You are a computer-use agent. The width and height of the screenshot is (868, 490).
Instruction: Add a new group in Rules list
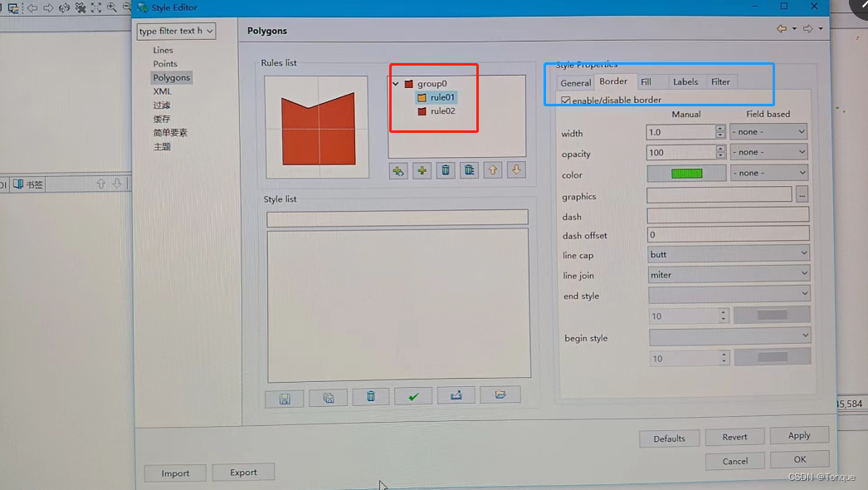pyautogui.click(x=398, y=171)
